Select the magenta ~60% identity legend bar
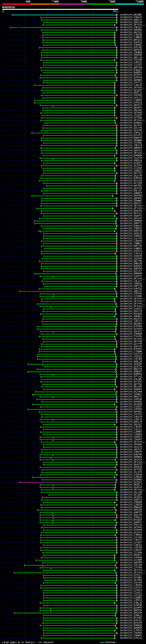Image resolution: width=146 pixels, height=644 pixels. click(73, 4)
